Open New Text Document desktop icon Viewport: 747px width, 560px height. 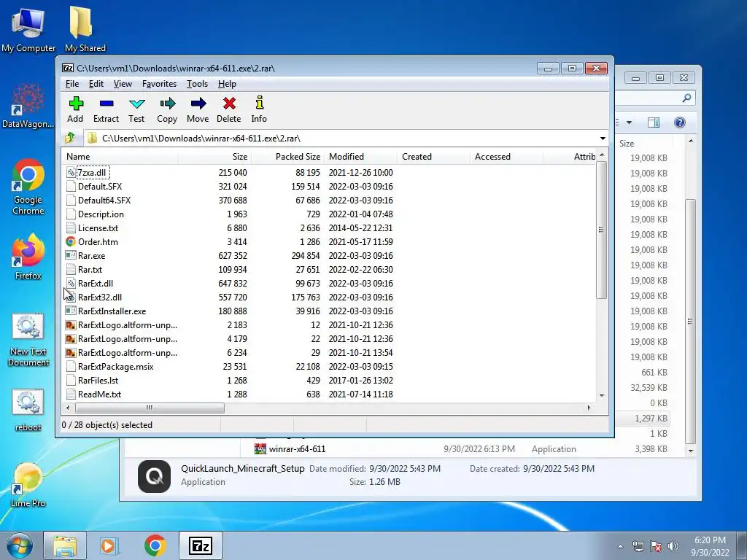tap(28, 340)
